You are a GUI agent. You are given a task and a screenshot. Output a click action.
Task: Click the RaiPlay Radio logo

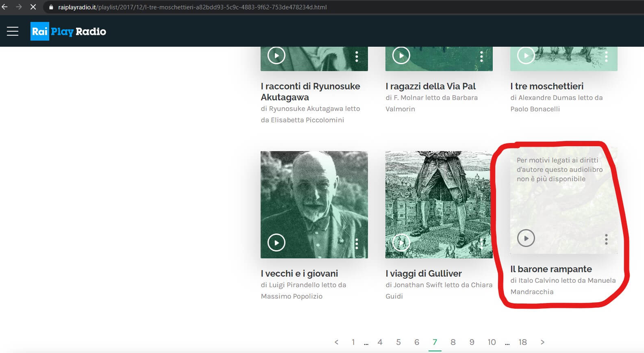(68, 31)
